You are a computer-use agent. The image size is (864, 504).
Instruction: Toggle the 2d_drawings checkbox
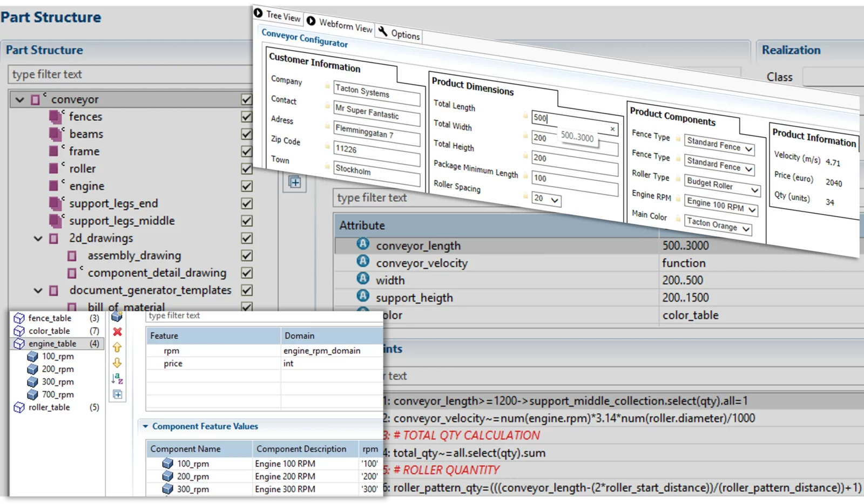pos(247,238)
